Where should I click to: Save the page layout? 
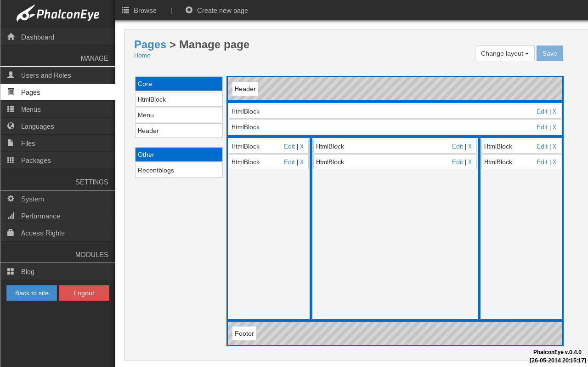[550, 53]
